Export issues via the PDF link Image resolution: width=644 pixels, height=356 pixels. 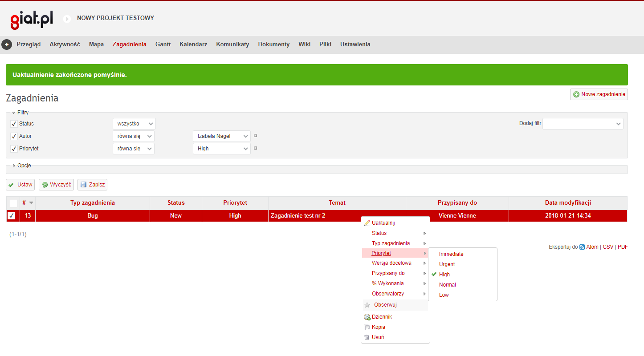pyautogui.click(x=623, y=247)
